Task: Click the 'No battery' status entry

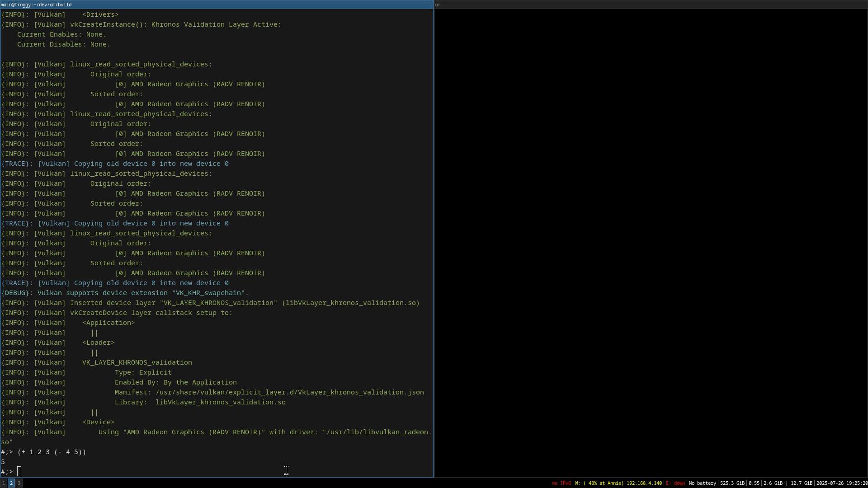Action: (x=702, y=483)
